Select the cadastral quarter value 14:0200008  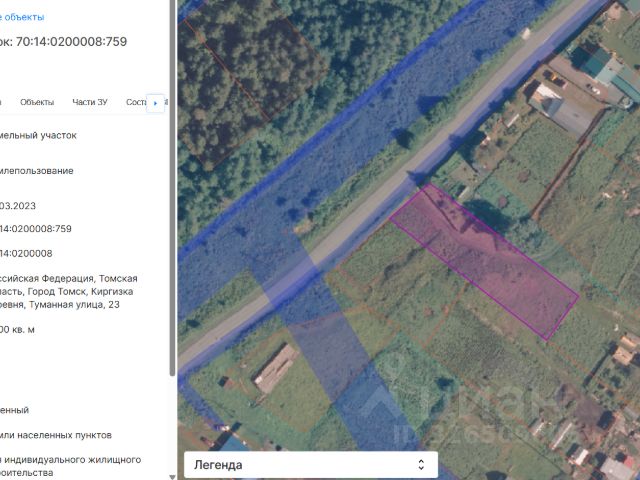point(26,253)
